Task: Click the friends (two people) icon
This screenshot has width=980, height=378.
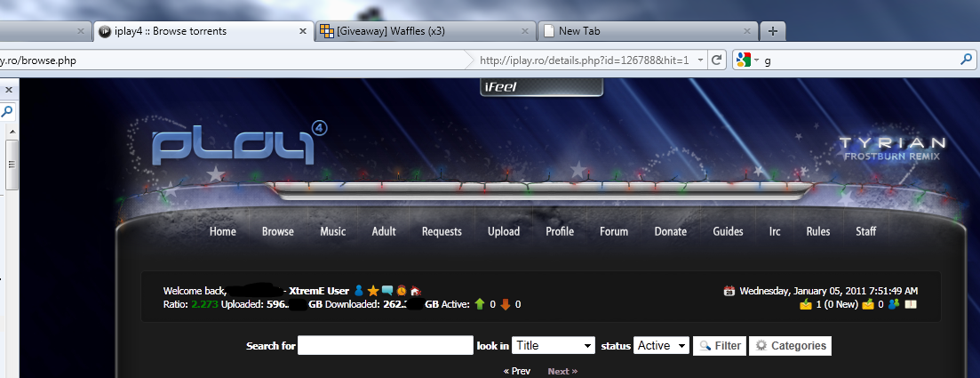Action: (894, 305)
